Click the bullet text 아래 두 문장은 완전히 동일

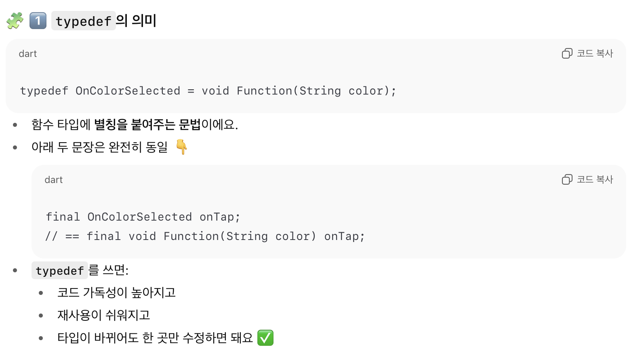[99, 147]
